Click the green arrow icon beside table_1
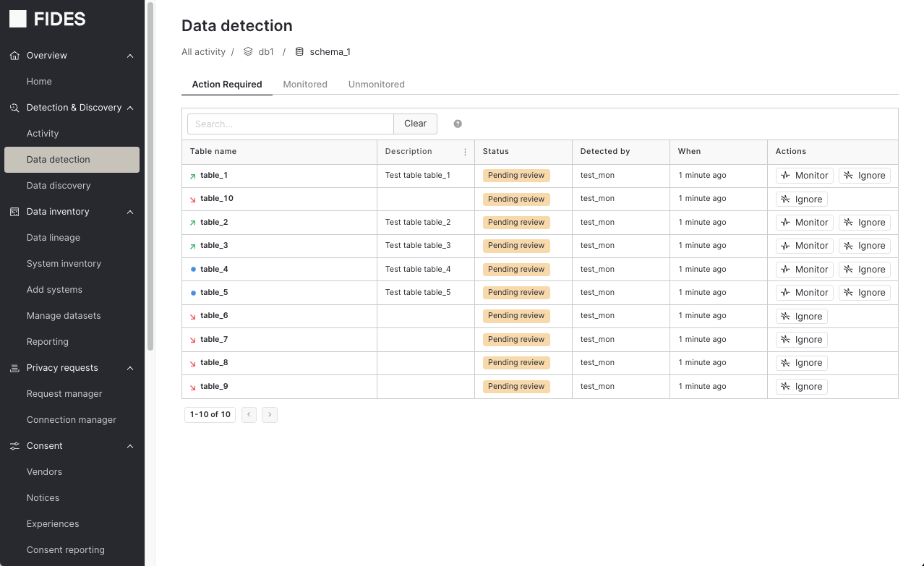924x566 pixels. [193, 176]
